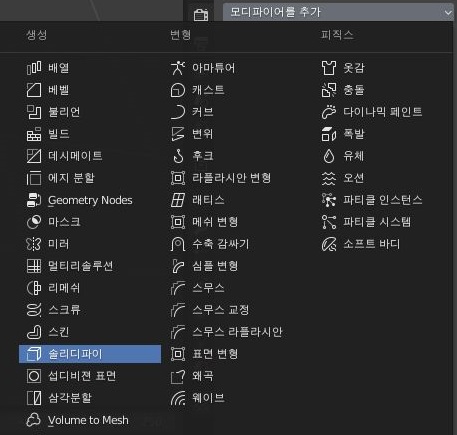Click the 오션 ocean waves icon
This screenshot has width=457, height=435.
pos(329,178)
